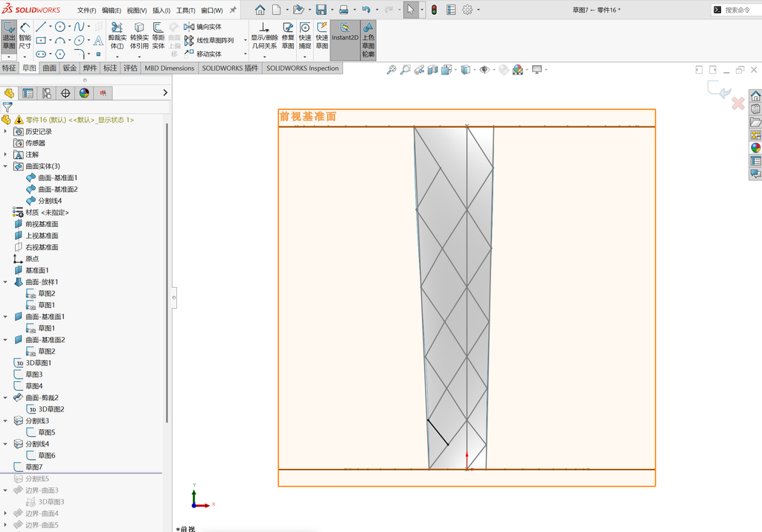The width and height of the screenshot is (762, 532).
Task: Open the 工具(T) menu
Action: click(185, 10)
